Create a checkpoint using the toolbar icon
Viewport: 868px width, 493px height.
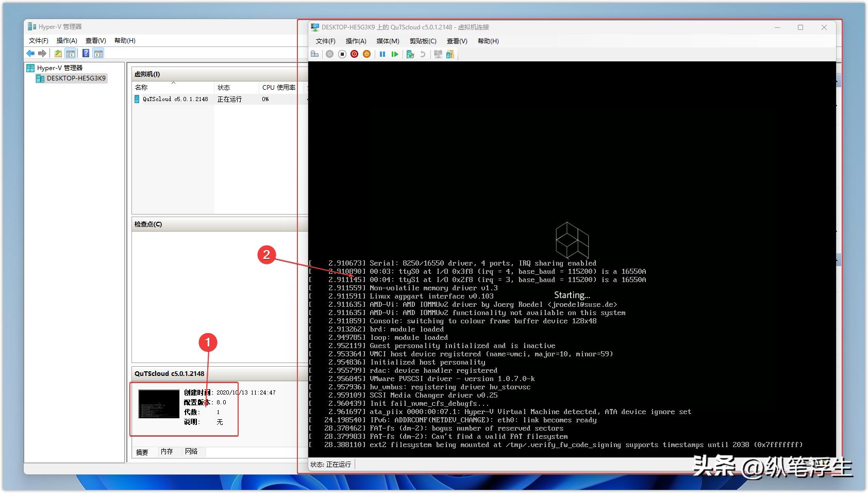tap(410, 54)
